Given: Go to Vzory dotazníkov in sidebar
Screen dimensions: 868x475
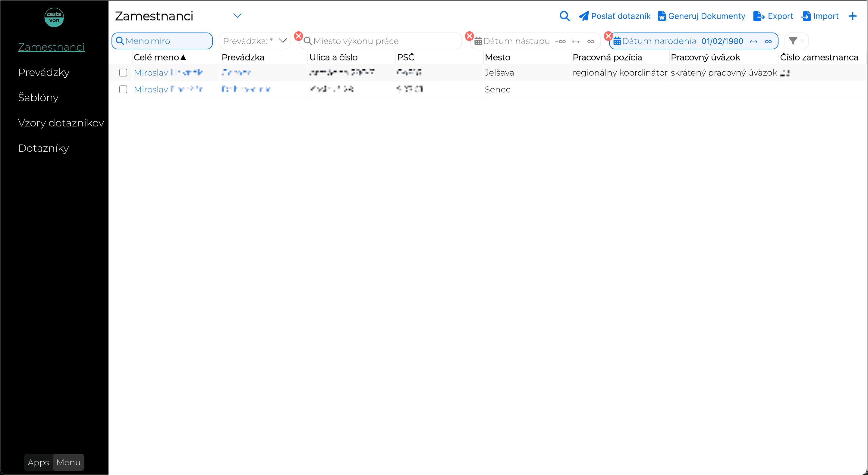Looking at the screenshot, I should tap(61, 123).
